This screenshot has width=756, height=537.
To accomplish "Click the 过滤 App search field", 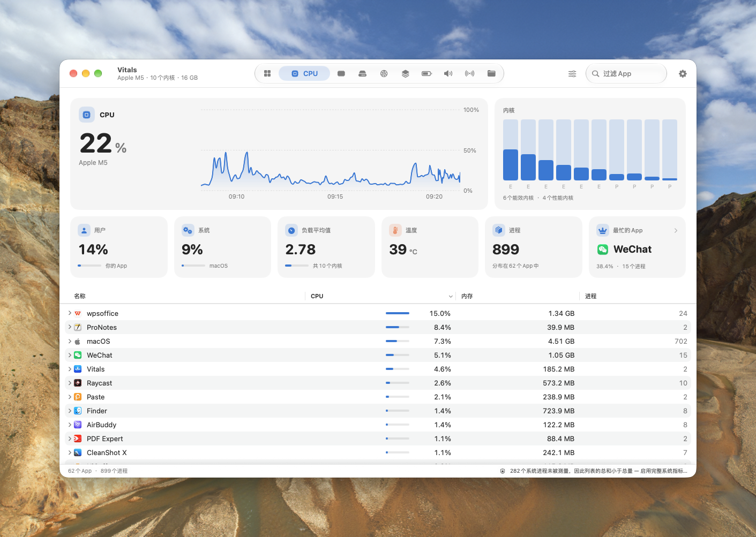I will (626, 73).
